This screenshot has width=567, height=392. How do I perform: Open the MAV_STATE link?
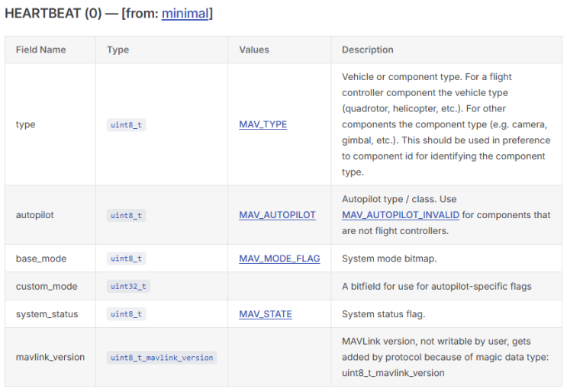pos(266,314)
